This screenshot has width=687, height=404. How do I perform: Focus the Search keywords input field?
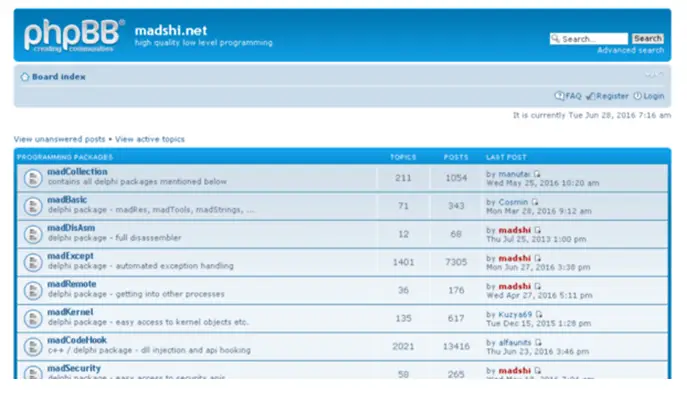589,39
